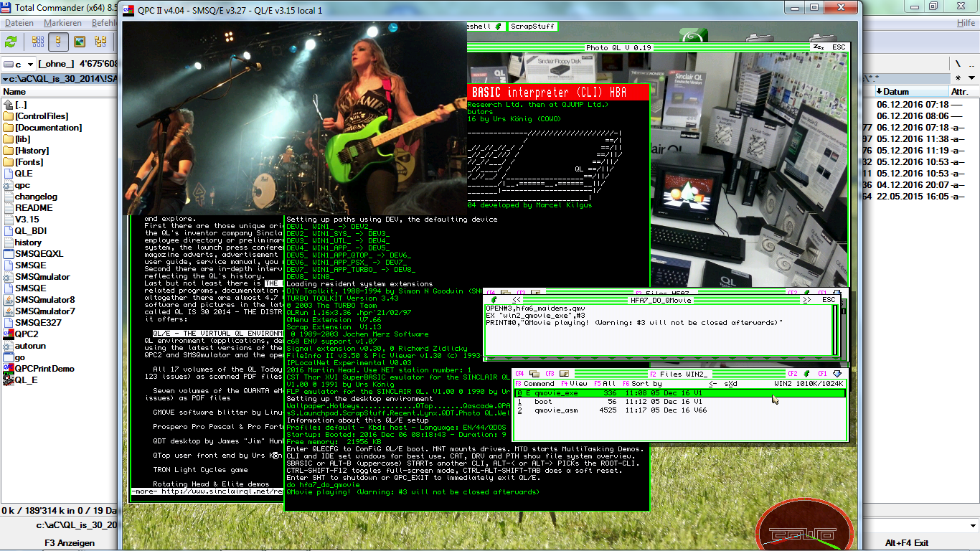Open the Markieren menu
Image resolution: width=980 pixels, height=551 pixels.
[x=62, y=23]
